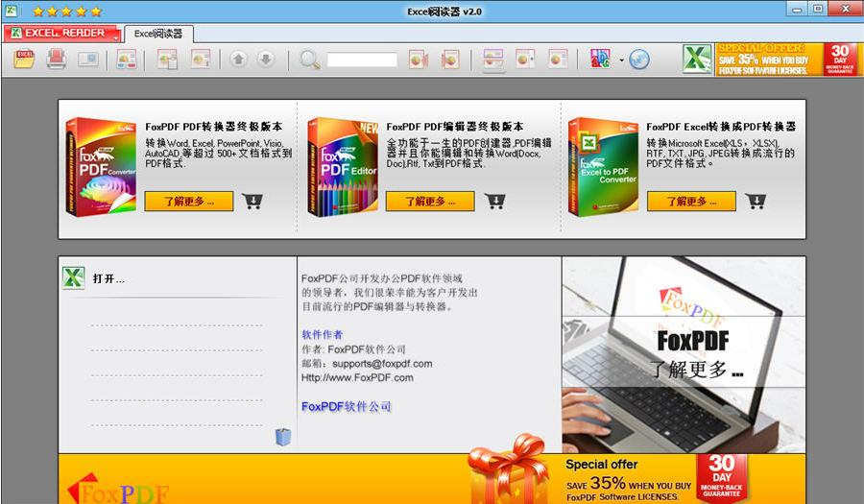Click the supports@foxpdf.com email address

tap(382, 364)
